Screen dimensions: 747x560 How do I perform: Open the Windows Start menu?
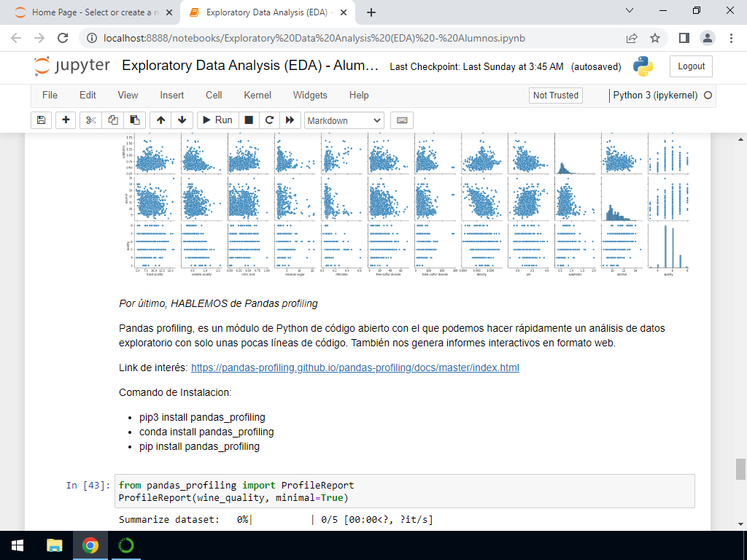pos(18,545)
